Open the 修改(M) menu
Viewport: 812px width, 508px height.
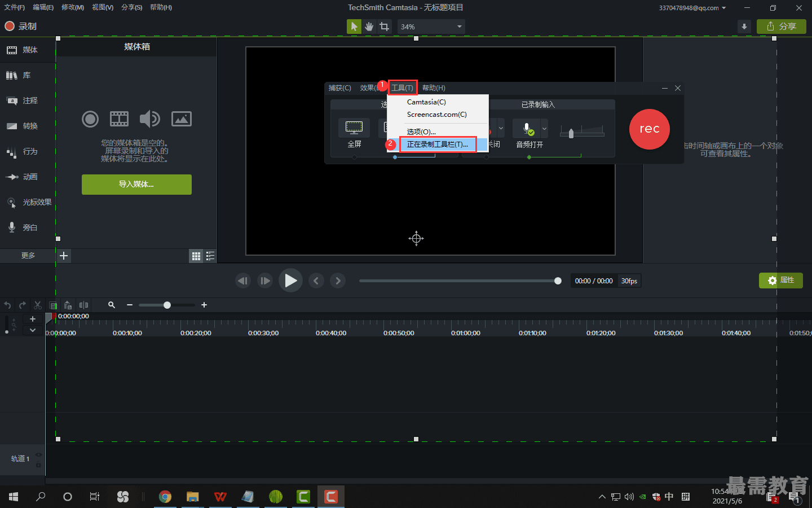pyautogui.click(x=73, y=7)
